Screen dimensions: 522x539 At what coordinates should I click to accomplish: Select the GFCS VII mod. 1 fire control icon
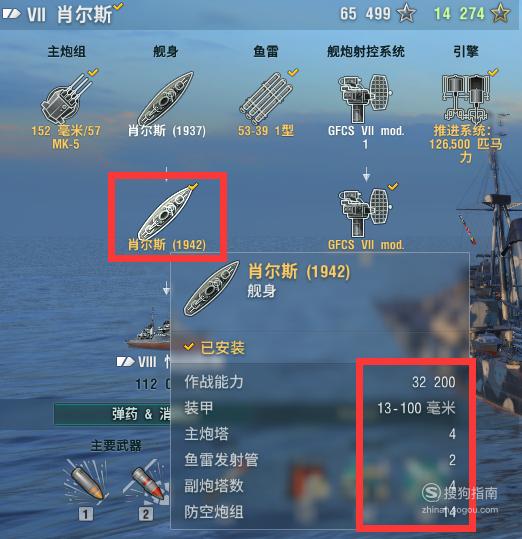tap(365, 98)
